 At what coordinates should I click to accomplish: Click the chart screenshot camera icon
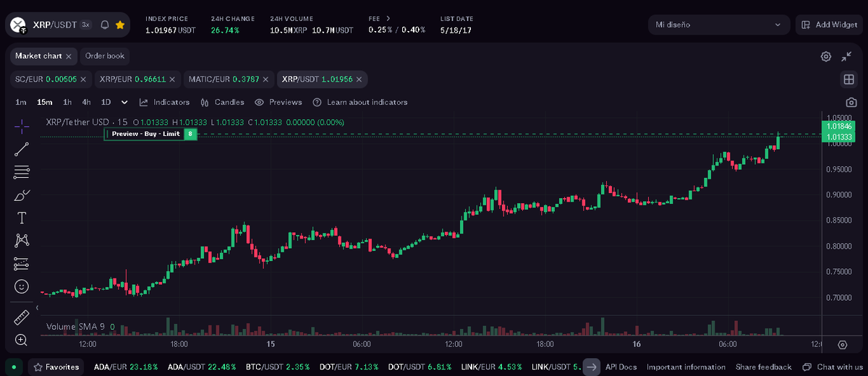pos(851,102)
